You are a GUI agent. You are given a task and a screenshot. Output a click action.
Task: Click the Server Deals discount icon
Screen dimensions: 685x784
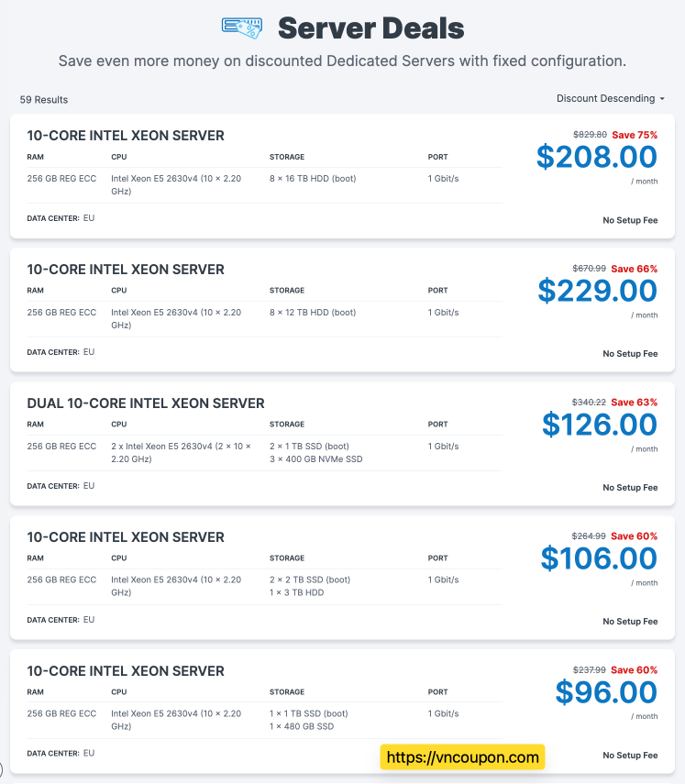243,27
